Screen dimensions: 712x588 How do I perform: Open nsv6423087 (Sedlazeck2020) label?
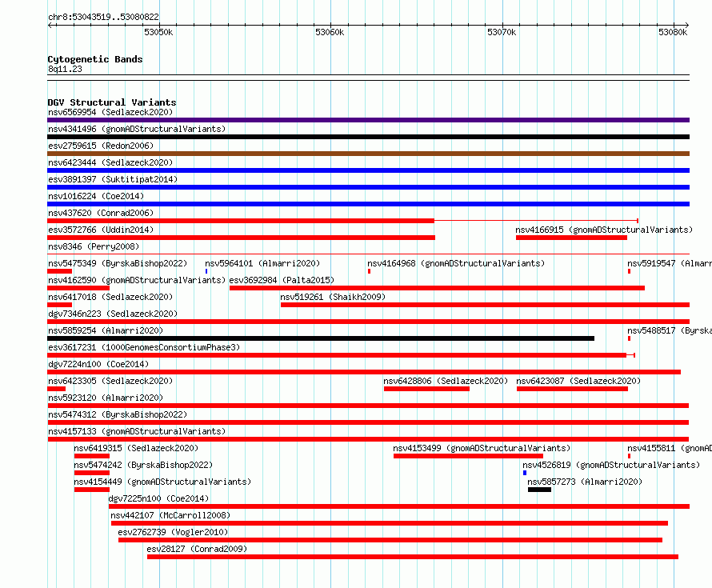(578, 381)
